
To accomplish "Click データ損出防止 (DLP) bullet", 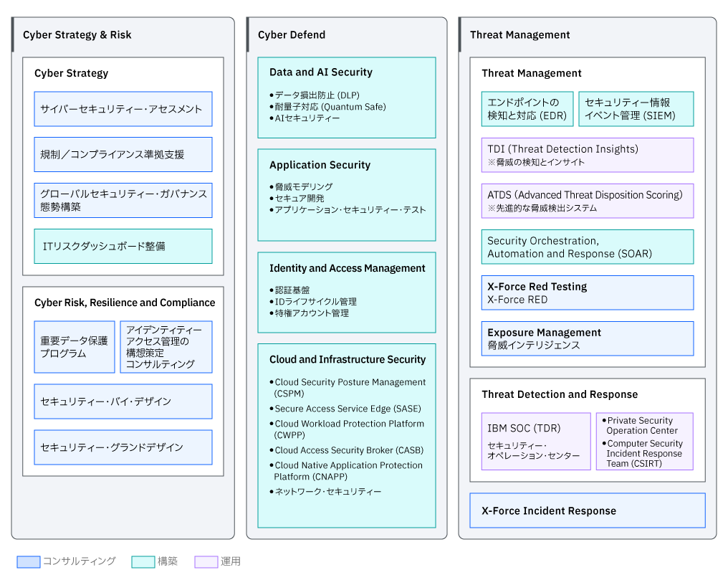I will coord(315,95).
